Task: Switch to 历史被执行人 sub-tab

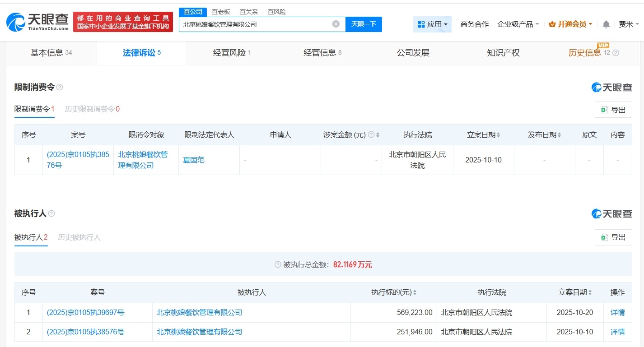Action: coord(79,237)
